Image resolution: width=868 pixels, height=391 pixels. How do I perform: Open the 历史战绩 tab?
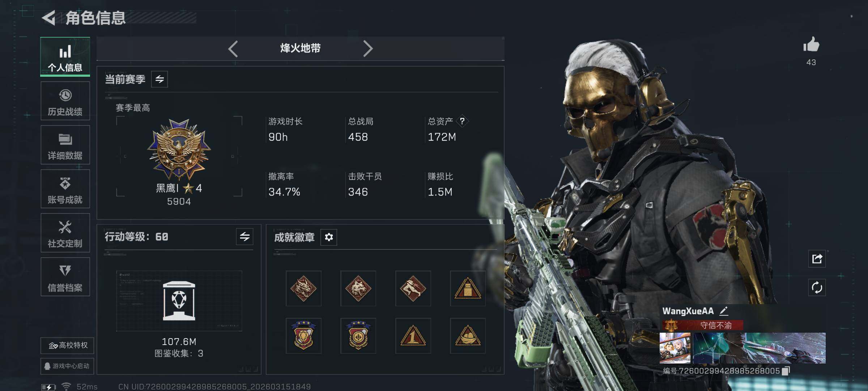click(65, 101)
